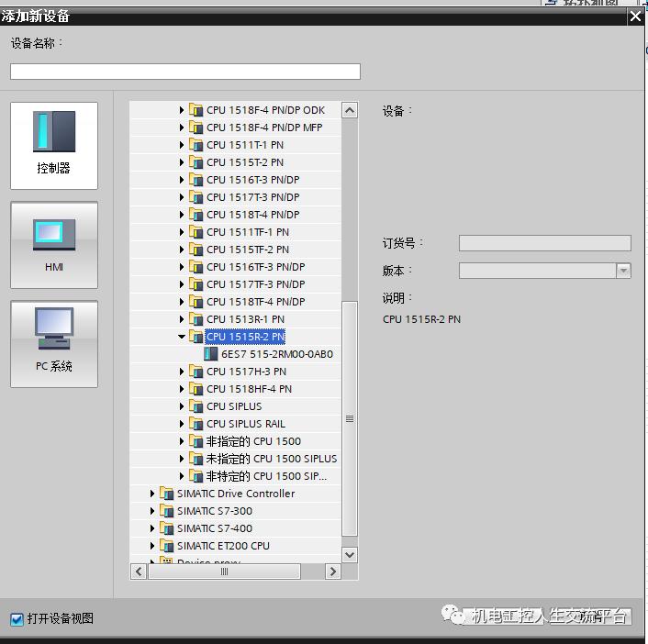
Task: Click the horizontal scrollbar thumb of device tree
Action: [x=224, y=572]
